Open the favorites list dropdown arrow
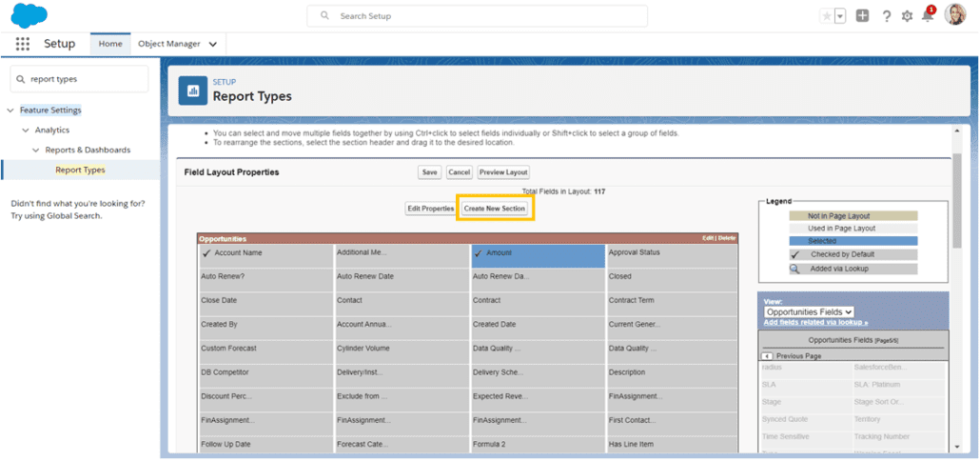 (840, 16)
